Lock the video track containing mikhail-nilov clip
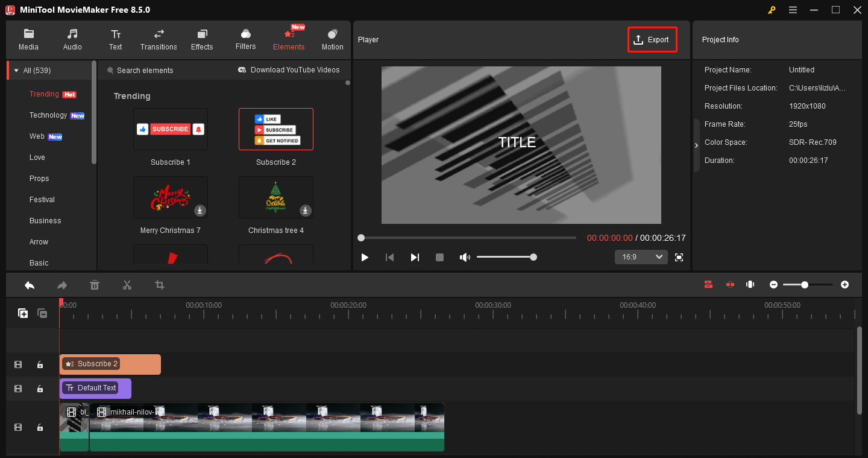 (x=40, y=427)
